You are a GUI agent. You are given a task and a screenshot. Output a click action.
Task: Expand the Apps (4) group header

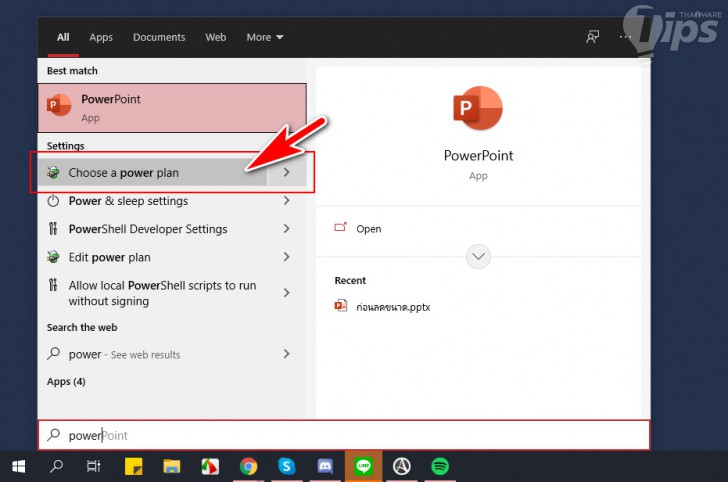click(x=66, y=381)
